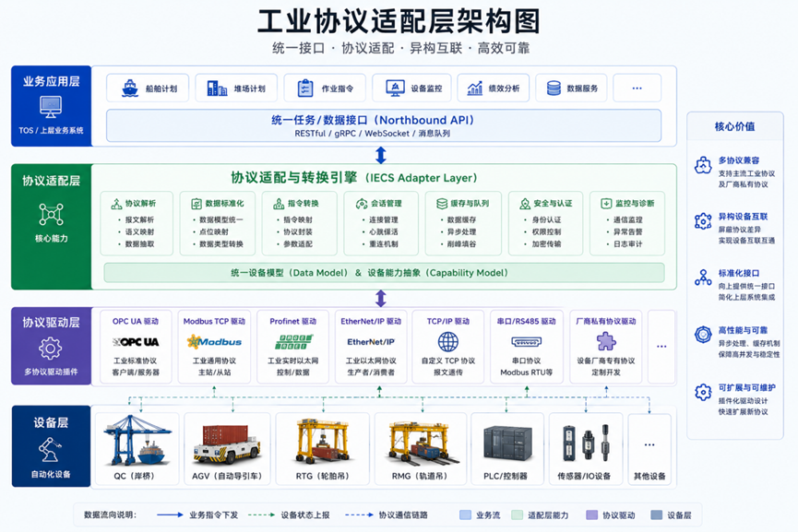Viewport: 798px width, 532px height.
Task: Click the PLC/控制器 device image
Action: coord(506,443)
